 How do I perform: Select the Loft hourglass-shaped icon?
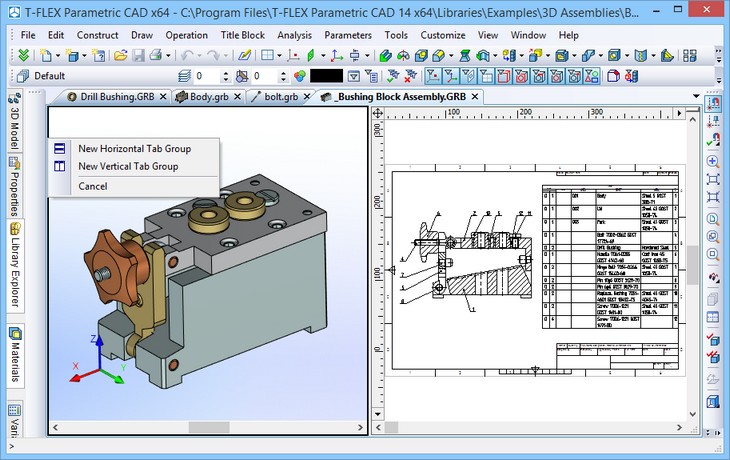(x=465, y=56)
